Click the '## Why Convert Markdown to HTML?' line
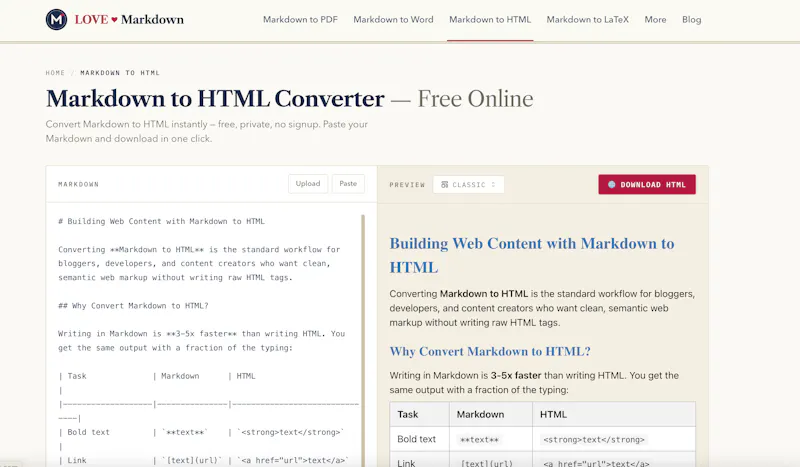This screenshot has height=467, width=800. [x=133, y=306]
